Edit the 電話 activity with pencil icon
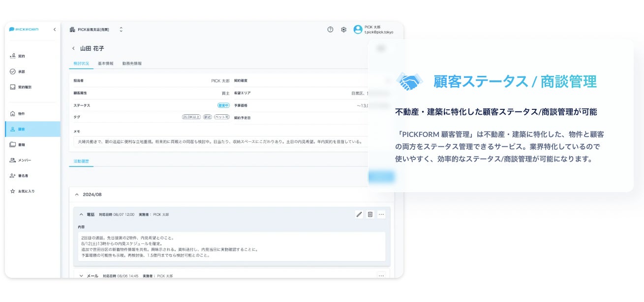 (359, 214)
